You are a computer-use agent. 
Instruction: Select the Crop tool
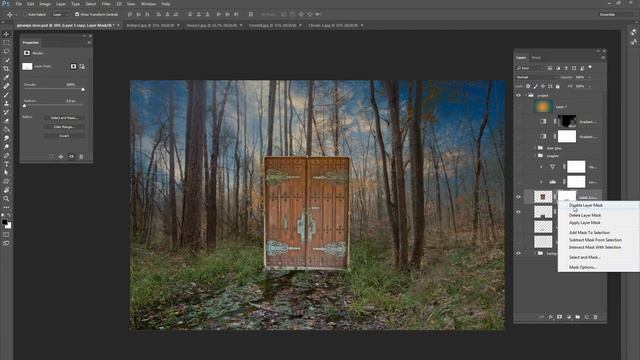(6, 69)
